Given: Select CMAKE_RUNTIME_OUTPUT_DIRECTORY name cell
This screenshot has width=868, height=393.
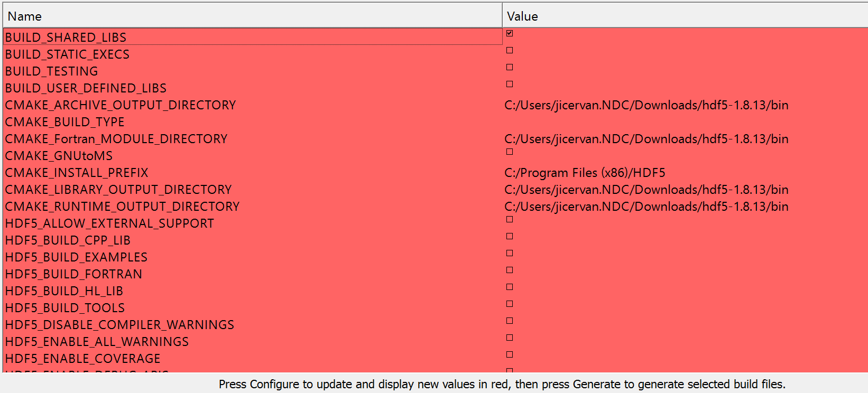Looking at the screenshot, I should [x=122, y=207].
